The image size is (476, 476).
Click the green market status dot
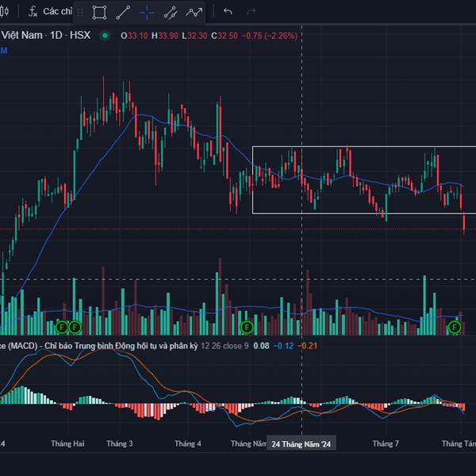click(x=105, y=36)
